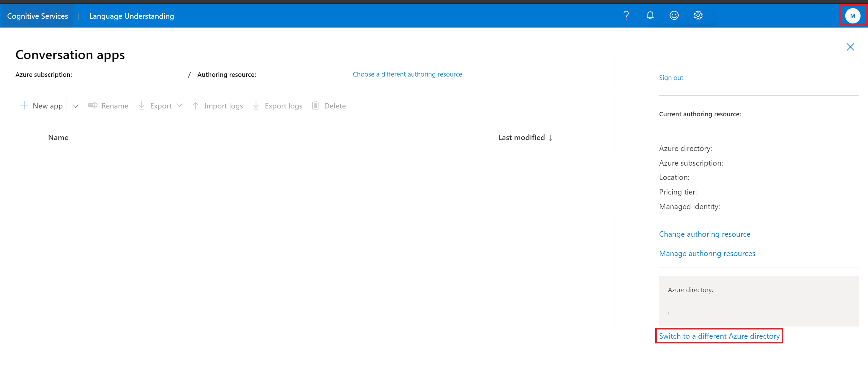Image resolution: width=868 pixels, height=389 pixels.
Task: Click the Name column header
Action: point(58,137)
